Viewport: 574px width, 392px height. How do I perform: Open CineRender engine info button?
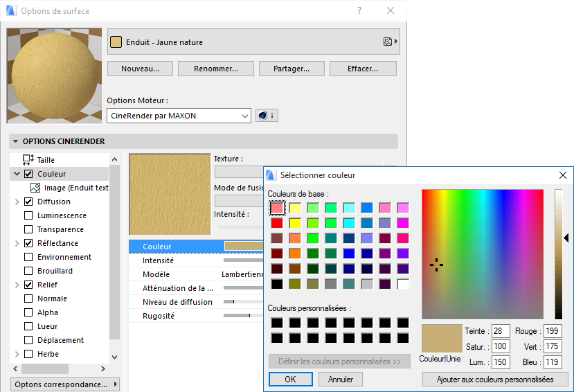click(x=267, y=116)
